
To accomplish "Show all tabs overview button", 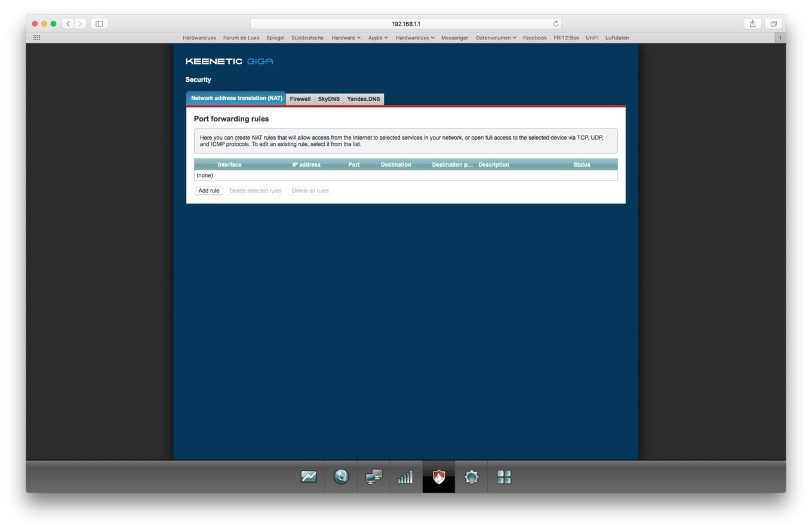I will point(773,24).
